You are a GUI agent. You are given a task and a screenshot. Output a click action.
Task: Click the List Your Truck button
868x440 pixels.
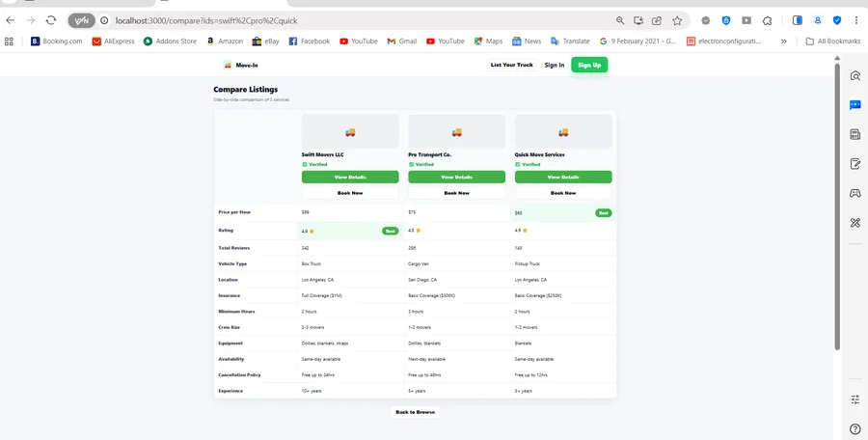tap(512, 65)
